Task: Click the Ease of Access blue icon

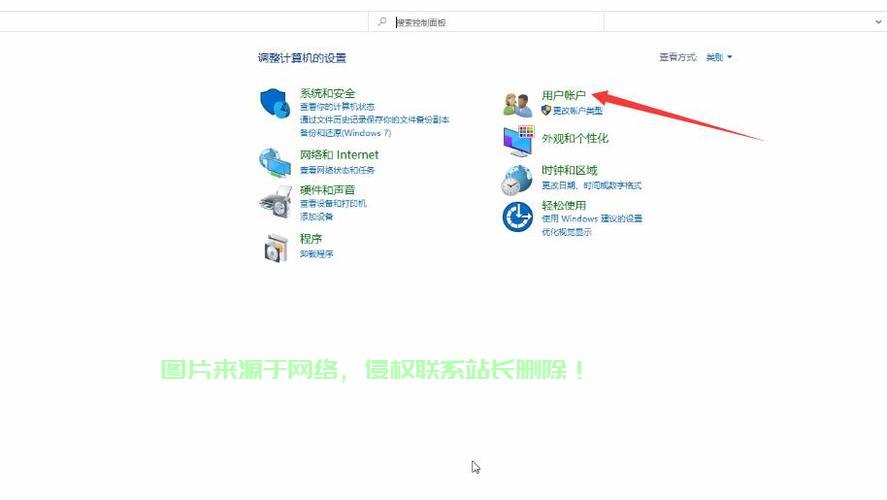Action: (517, 216)
